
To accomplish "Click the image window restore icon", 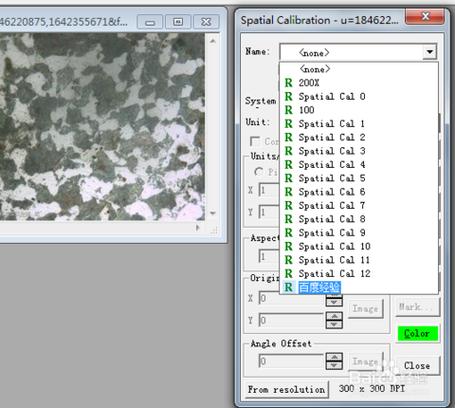I will coord(178,22).
